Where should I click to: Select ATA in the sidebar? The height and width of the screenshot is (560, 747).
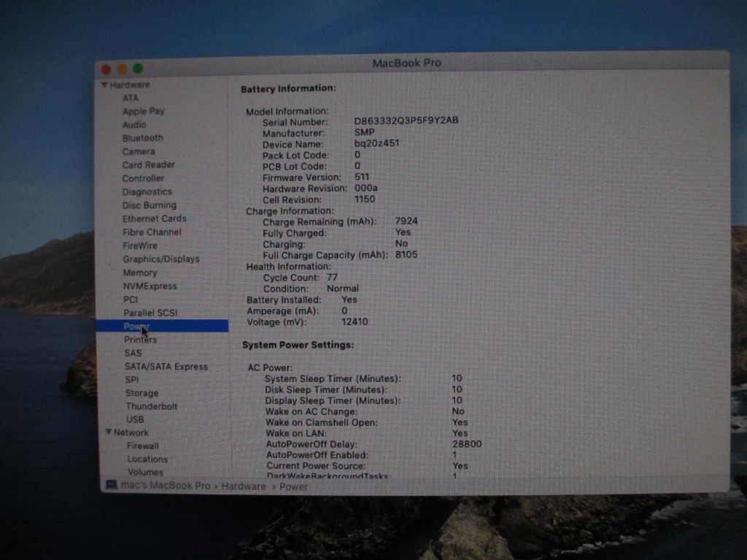coord(130,98)
